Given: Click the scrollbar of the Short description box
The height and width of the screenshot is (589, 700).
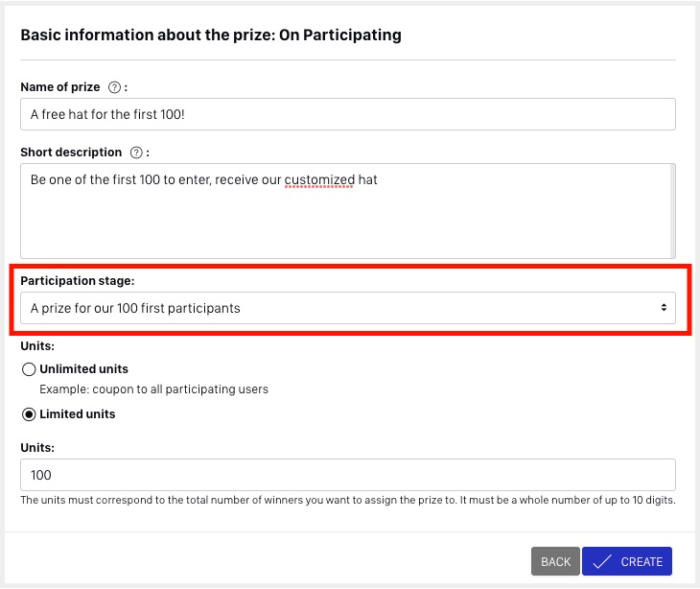Looking at the screenshot, I should (x=672, y=211).
